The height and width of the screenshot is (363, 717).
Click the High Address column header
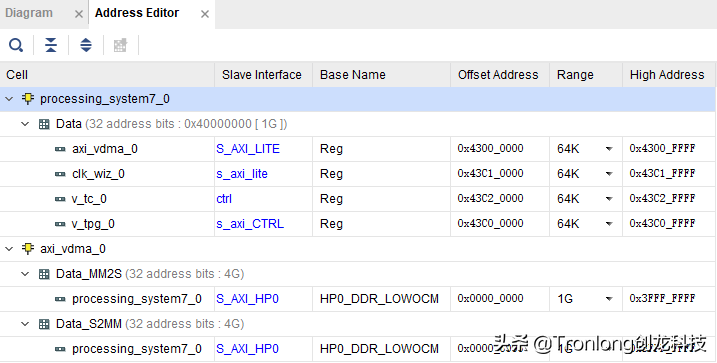coord(669,75)
